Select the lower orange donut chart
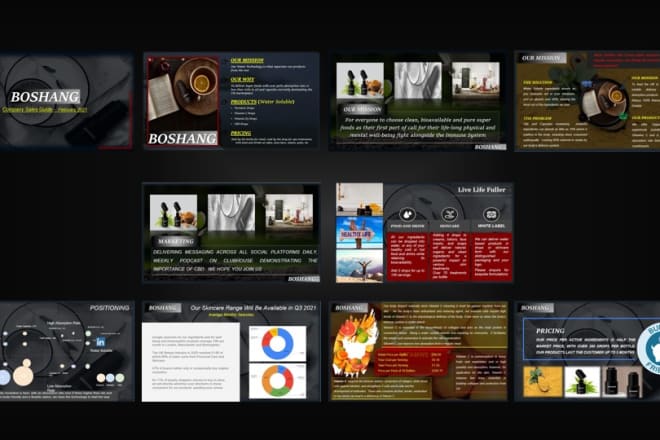This screenshot has width=660, height=440. coord(277,381)
